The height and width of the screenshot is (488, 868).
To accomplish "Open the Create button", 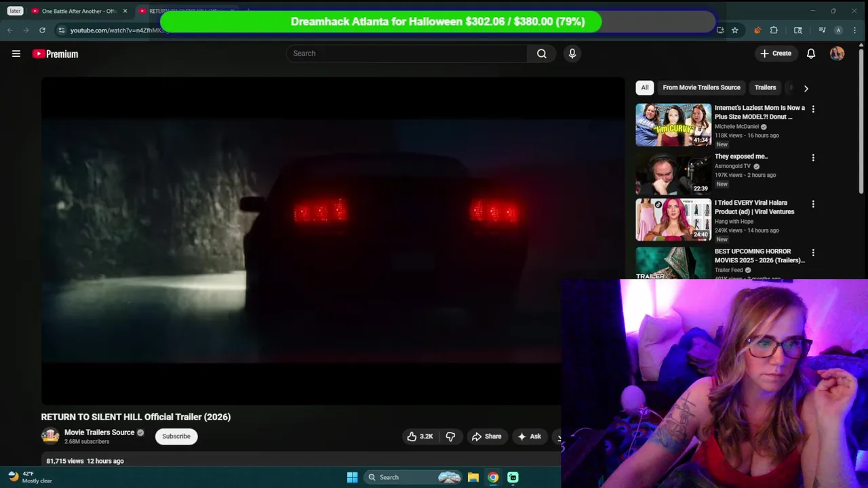I will coord(776,54).
